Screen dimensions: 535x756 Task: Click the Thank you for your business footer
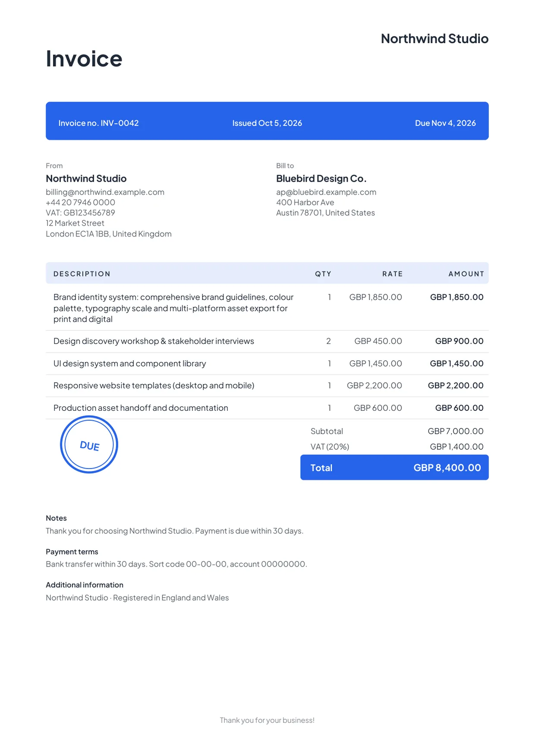[x=267, y=720]
